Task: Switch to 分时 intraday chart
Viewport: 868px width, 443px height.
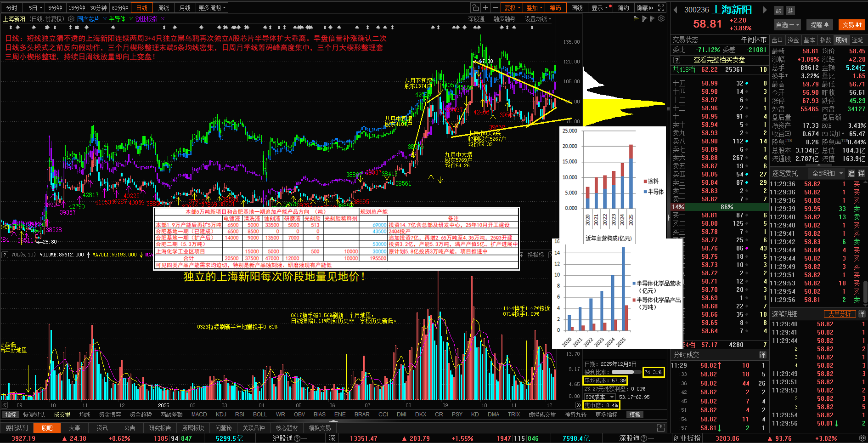Action: pyautogui.click(x=11, y=8)
